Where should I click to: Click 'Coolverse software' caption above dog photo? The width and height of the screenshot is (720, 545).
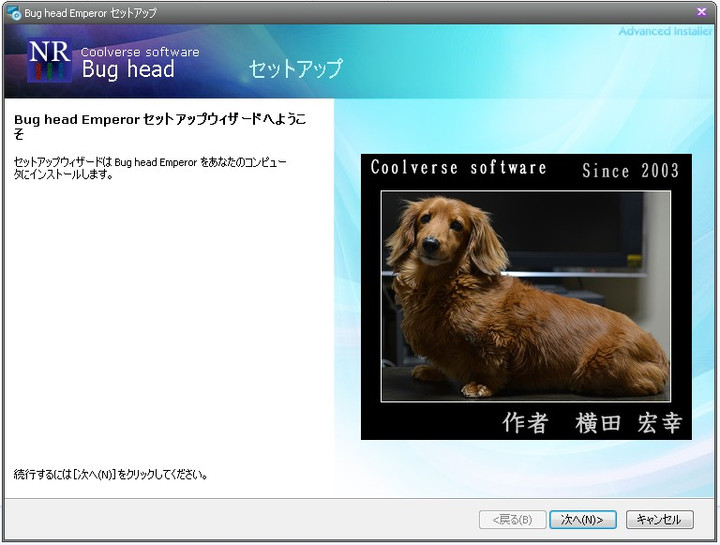click(458, 168)
